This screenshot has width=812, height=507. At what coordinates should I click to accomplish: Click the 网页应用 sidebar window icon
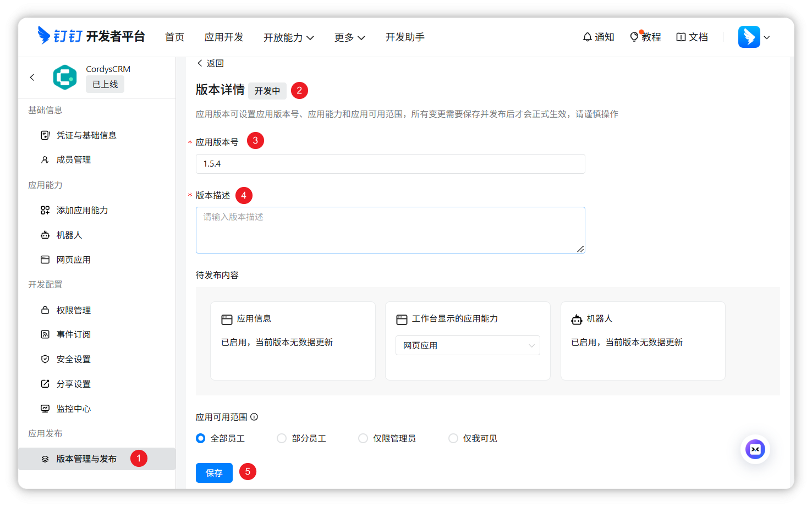(45, 260)
